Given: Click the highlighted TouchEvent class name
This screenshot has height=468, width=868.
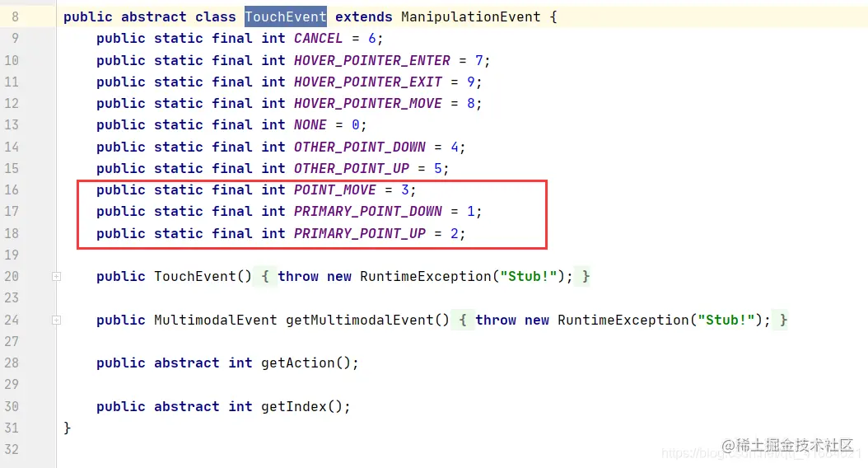Looking at the screenshot, I should click(286, 16).
